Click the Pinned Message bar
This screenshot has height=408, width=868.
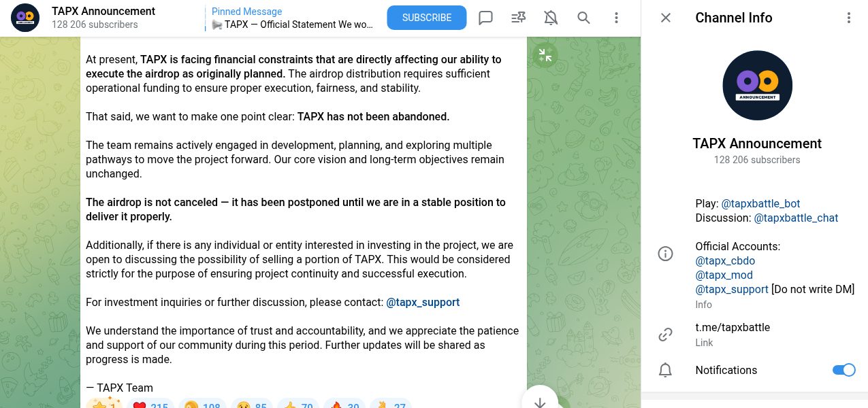click(x=292, y=18)
